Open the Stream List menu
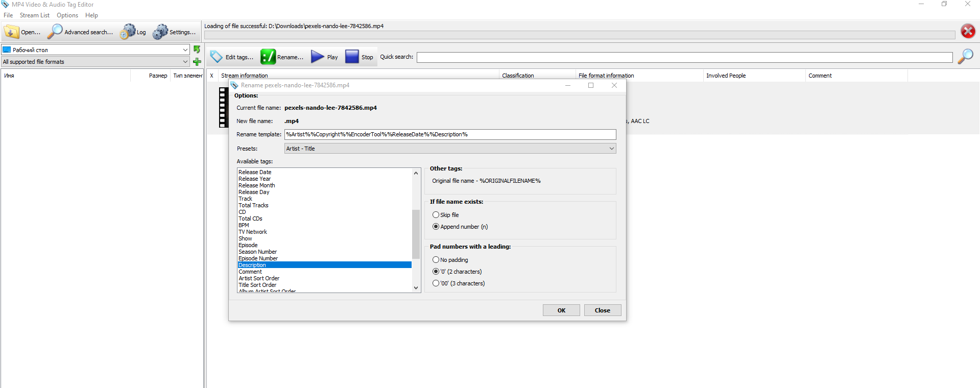The width and height of the screenshot is (980, 388). [35, 15]
